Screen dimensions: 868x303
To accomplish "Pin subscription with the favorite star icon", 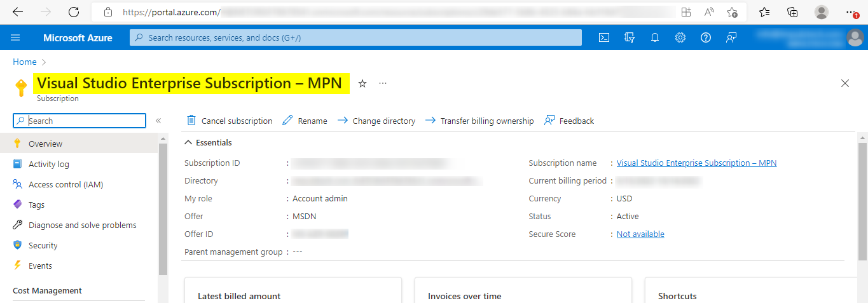I will coord(362,84).
